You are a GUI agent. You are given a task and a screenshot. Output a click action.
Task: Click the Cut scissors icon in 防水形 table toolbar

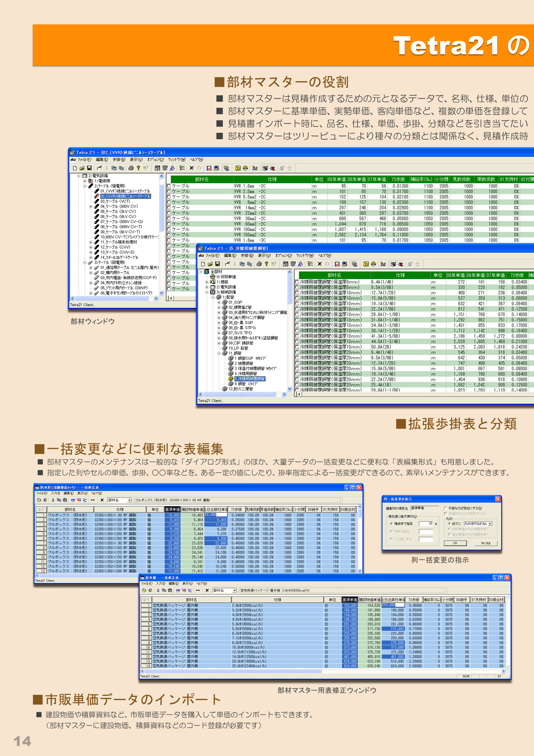[x=53, y=500]
